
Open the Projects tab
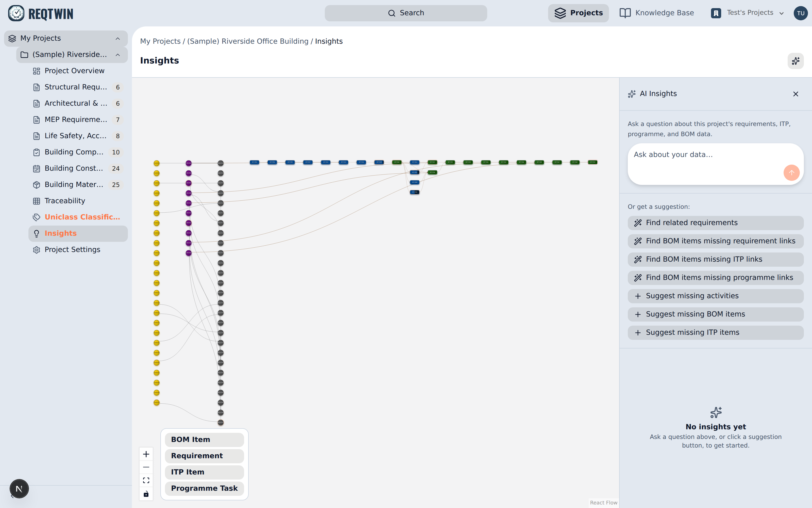pyautogui.click(x=578, y=13)
